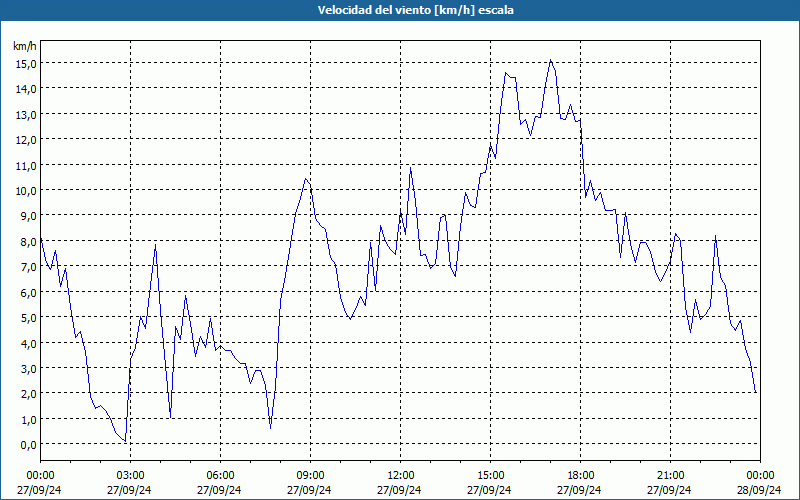Click the '18:00' time label
800x500 pixels.
click(x=580, y=476)
